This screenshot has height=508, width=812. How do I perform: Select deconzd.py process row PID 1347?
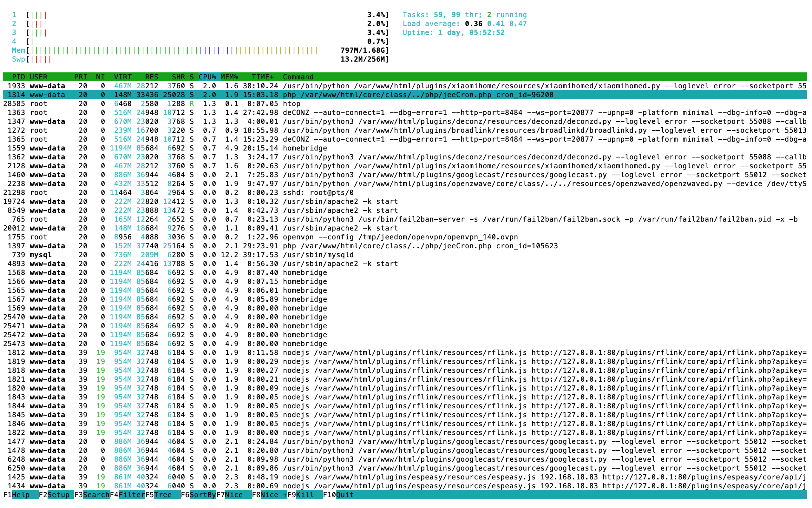coord(405,122)
